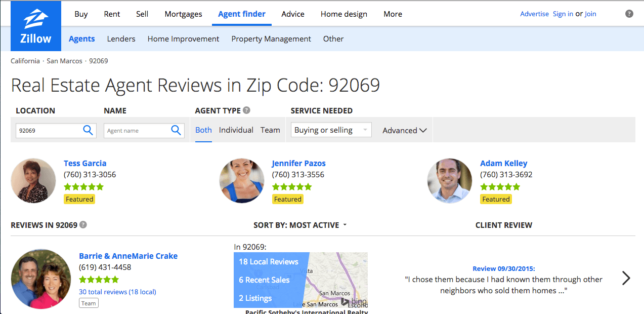Open Jennifer Pazos's profile link
This screenshot has width=644, height=314.
click(299, 163)
